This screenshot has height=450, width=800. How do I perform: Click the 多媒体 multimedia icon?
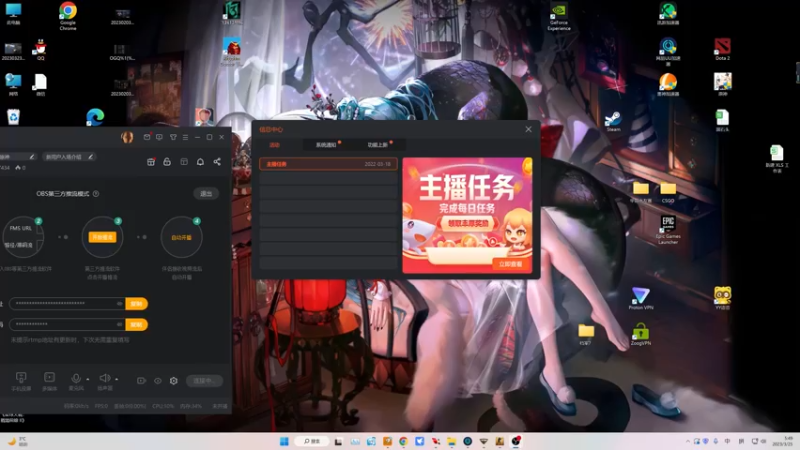point(49,380)
